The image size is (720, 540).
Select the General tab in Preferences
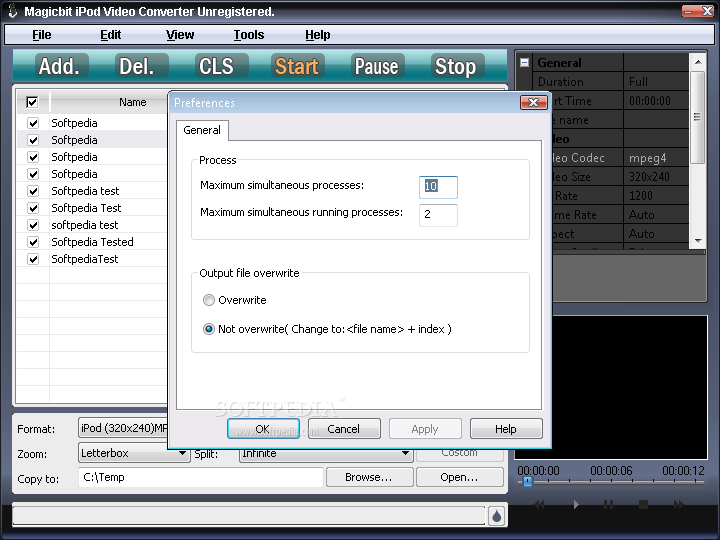click(202, 130)
